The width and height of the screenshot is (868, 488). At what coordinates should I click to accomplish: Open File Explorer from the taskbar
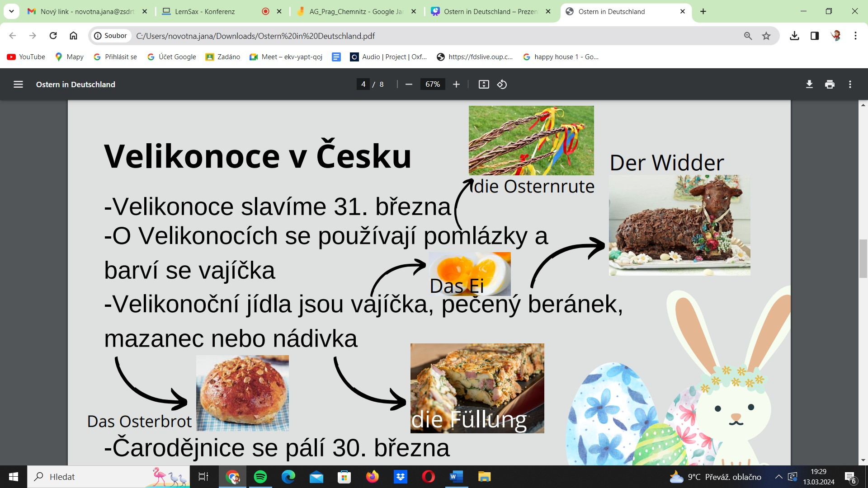coord(485,477)
